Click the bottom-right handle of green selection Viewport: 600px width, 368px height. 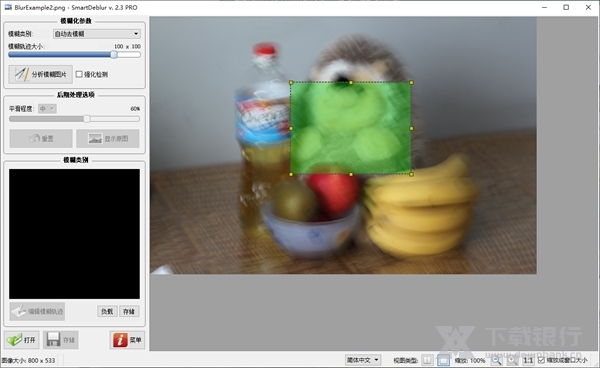click(x=411, y=174)
